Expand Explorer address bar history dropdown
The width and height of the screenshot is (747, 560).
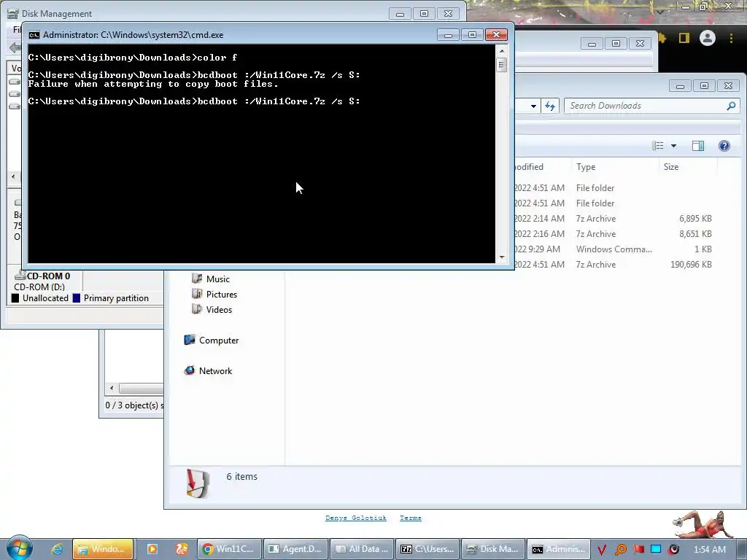coord(533,106)
